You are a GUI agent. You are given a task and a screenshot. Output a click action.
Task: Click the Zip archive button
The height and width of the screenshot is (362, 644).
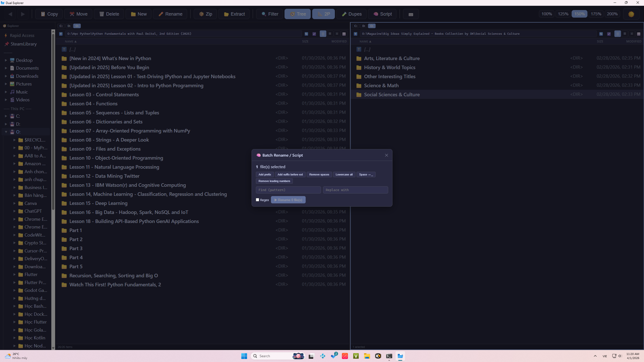pyautogui.click(x=205, y=14)
